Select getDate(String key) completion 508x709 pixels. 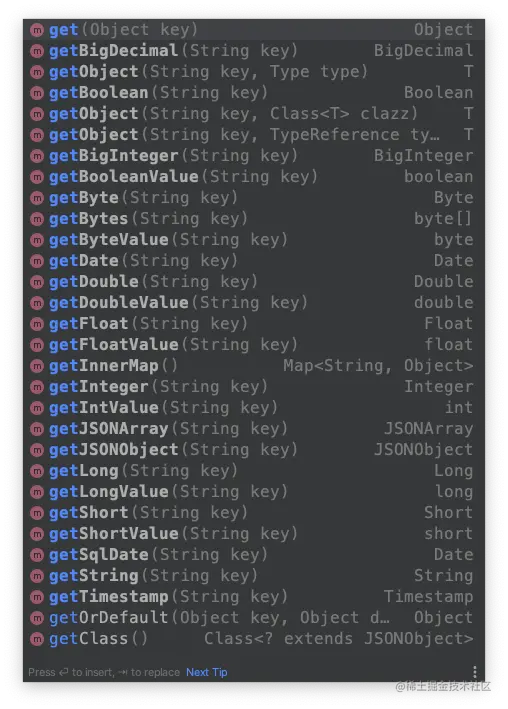(254, 261)
